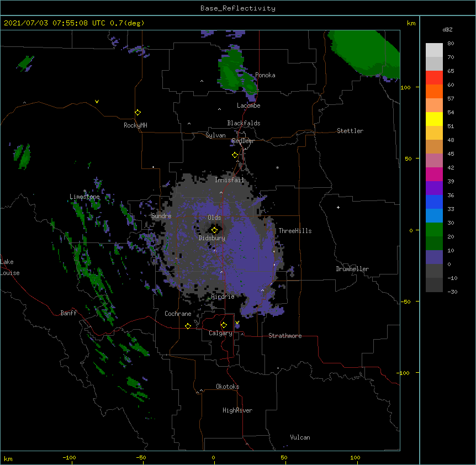Select the red 60-65 dBZ legend swatch
Viewport: 476px width, 465px height.
pyautogui.click(x=434, y=78)
